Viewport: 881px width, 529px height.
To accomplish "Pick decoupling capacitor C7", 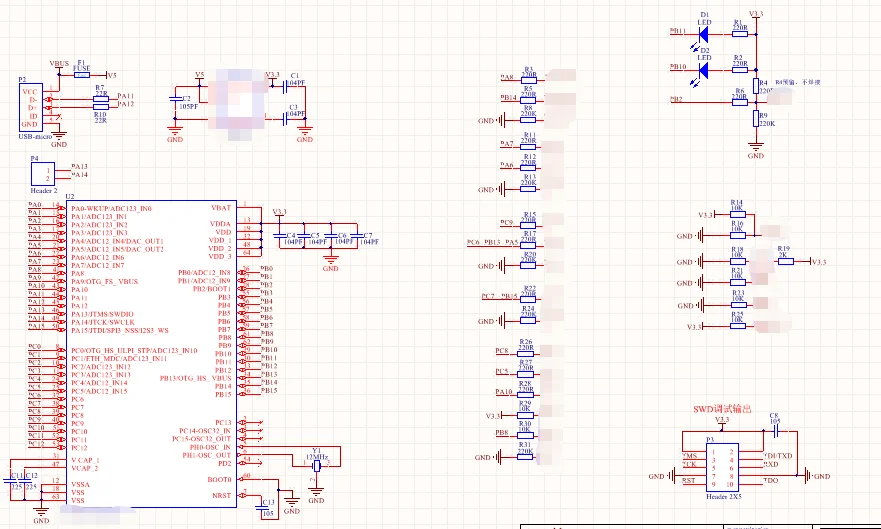I will click(x=356, y=235).
